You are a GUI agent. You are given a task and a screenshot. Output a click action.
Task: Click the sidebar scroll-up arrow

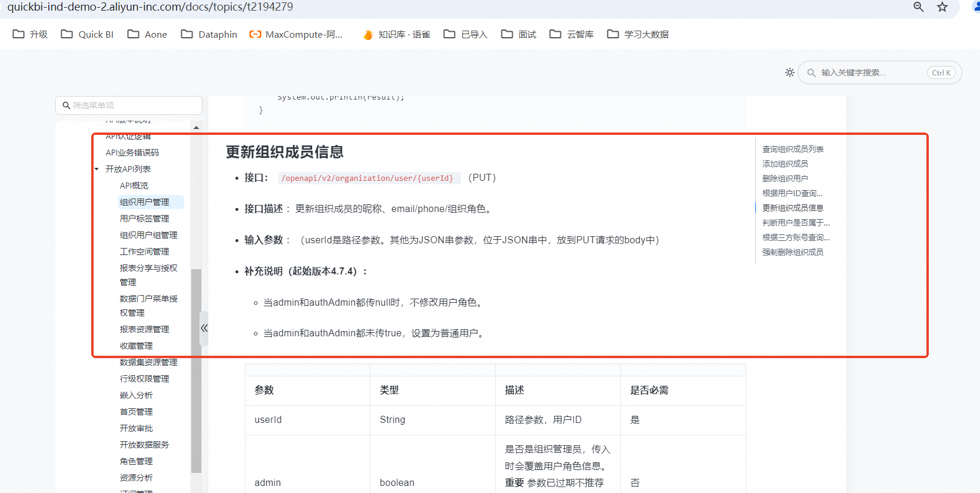coord(196,128)
